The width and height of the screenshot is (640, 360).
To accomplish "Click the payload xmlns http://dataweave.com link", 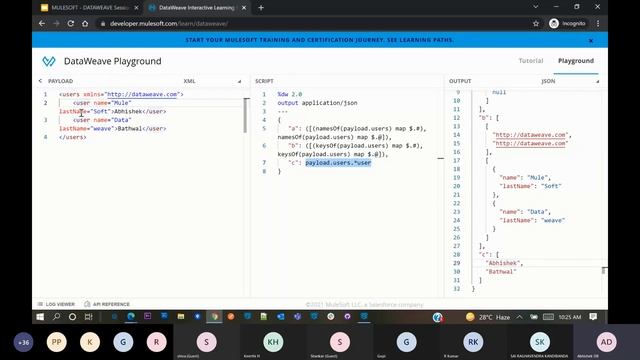I will pyautogui.click(x=142, y=94).
